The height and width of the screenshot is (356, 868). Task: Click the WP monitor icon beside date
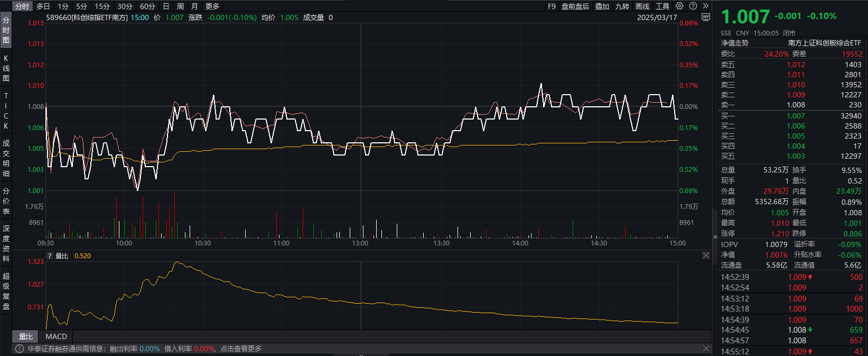coord(706,17)
